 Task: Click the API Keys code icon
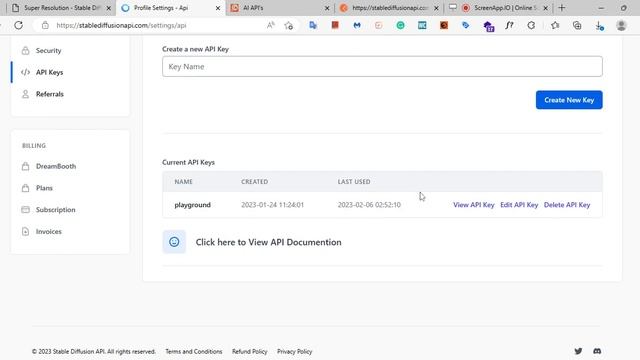pos(25,72)
